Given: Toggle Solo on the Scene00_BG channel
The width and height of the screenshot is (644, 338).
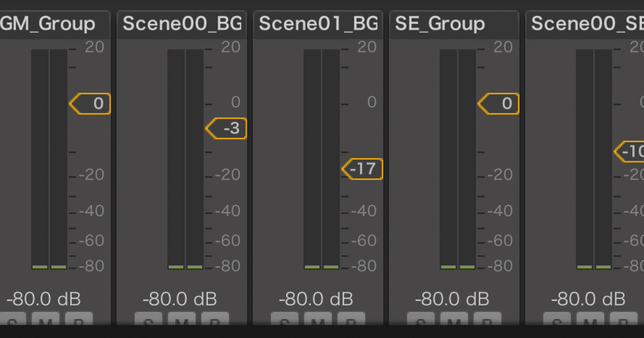Looking at the screenshot, I should [149, 323].
